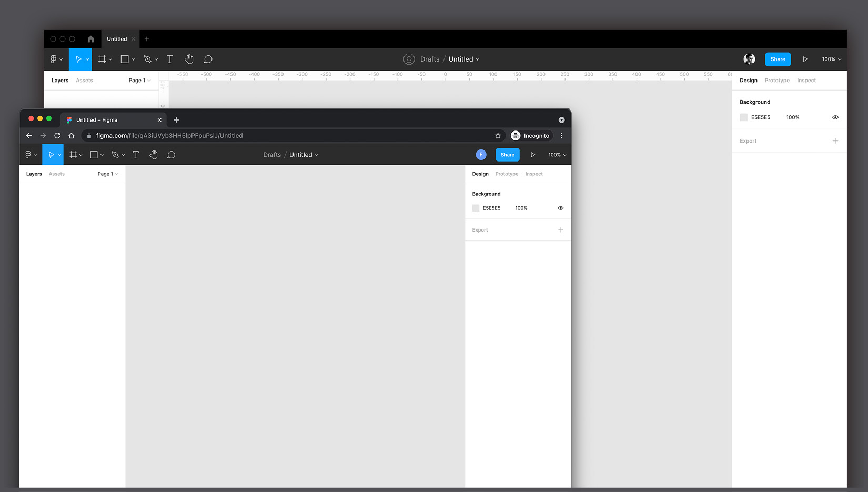The image size is (868, 492).
Task: Open the Assets panel tab
Action: pos(56,174)
